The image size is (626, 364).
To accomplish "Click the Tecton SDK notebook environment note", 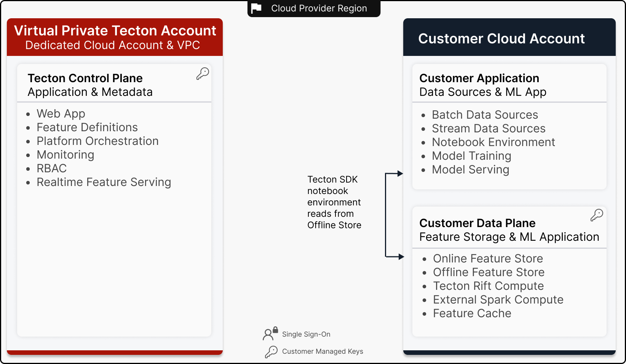I will point(334,202).
